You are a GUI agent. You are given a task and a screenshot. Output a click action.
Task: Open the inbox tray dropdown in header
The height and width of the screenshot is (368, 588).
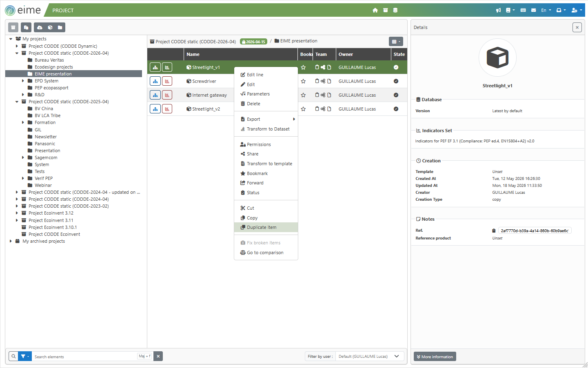click(x=561, y=10)
